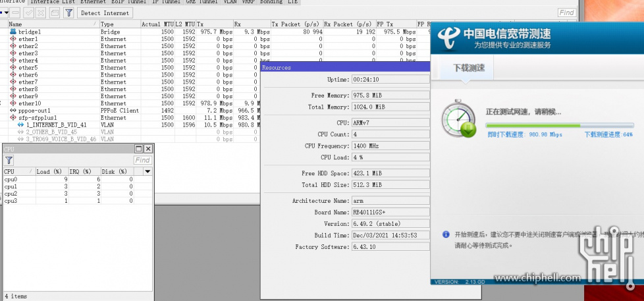Viewport: 644px width, 301px height.
Task: Click the download speed test progress bar
Action: pyautogui.click(x=560, y=125)
